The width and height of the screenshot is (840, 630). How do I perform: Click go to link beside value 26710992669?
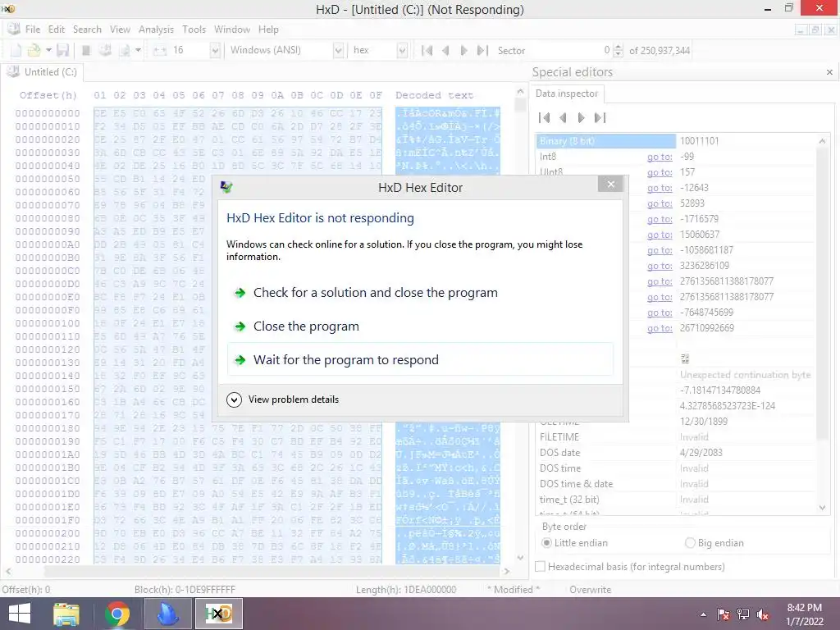[660, 328]
